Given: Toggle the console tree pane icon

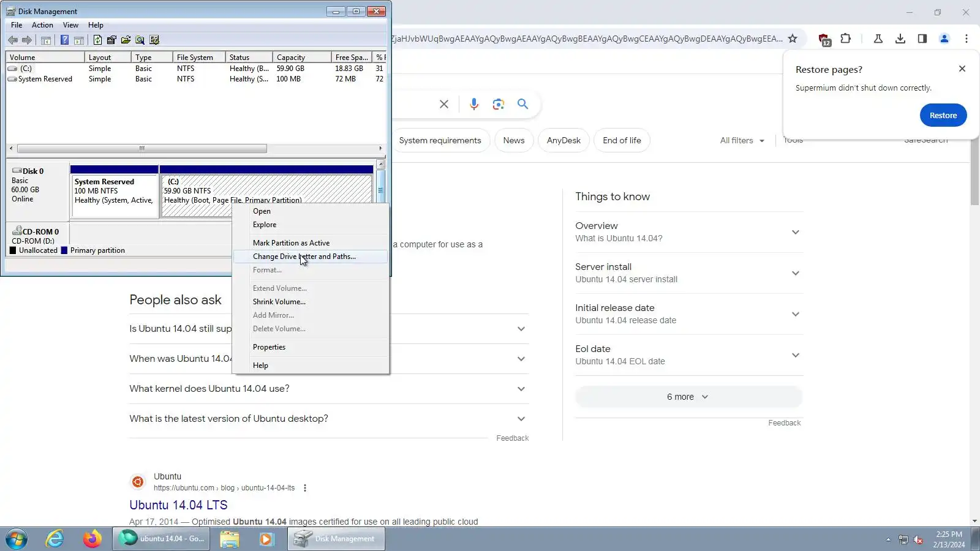Looking at the screenshot, I should click(46, 40).
